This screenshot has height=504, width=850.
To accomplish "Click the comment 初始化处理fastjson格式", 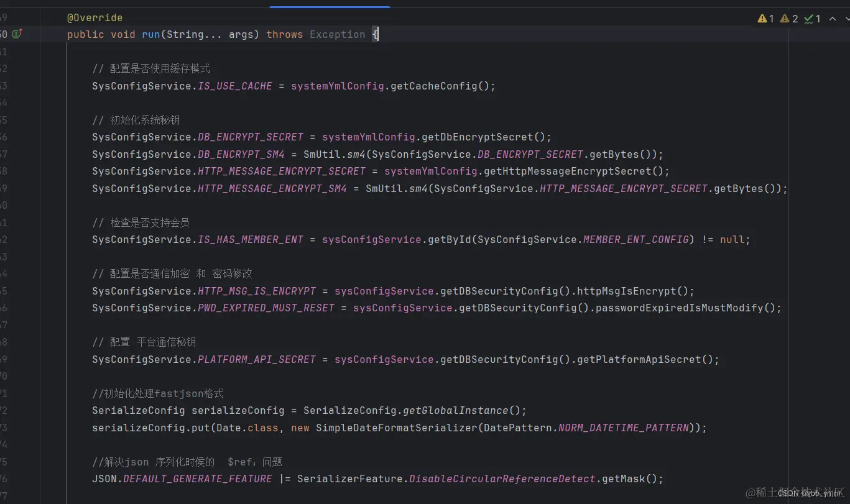I will click(158, 393).
